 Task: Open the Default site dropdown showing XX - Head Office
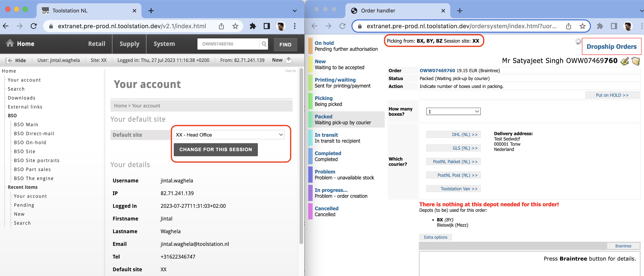229,135
